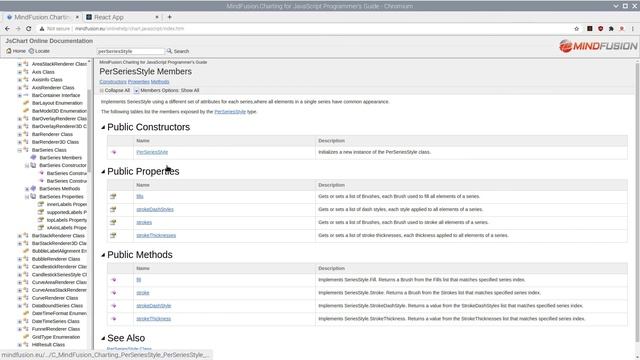Click the Home icon in the documentation toolbar
Image resolution: width=640 pixels, height=360 pixels.
coord(9,51)
